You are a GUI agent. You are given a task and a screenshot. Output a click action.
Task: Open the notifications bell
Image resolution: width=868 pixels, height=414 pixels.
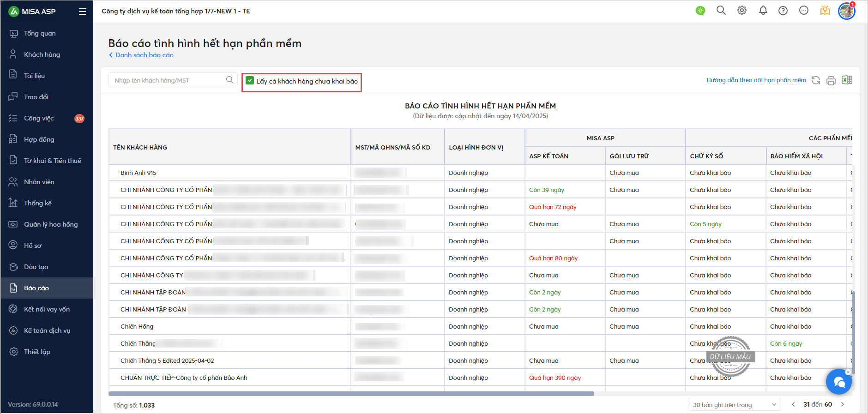tap(763, 10)
